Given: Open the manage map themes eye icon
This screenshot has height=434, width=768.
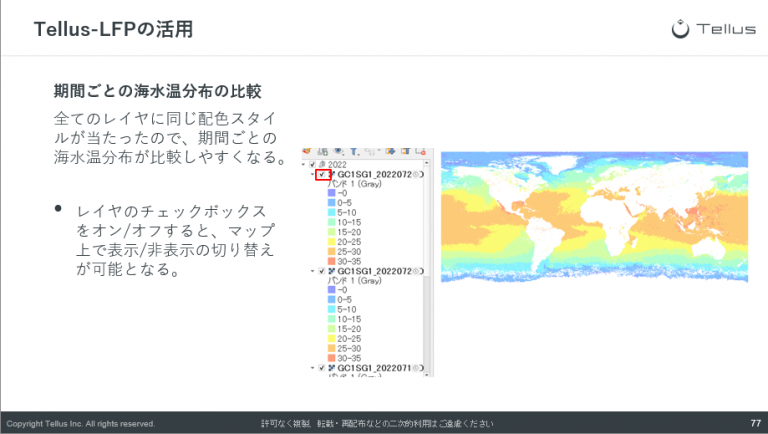Looking at the screenshot, I should pos(338,151).
